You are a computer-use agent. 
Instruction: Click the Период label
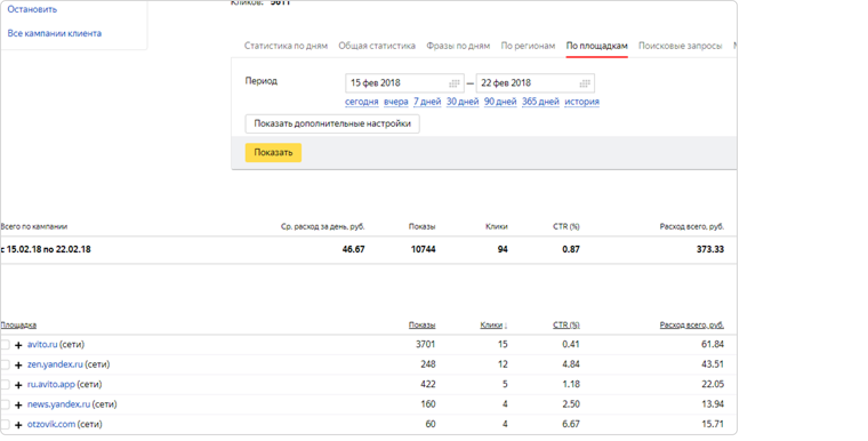(261, 81)
